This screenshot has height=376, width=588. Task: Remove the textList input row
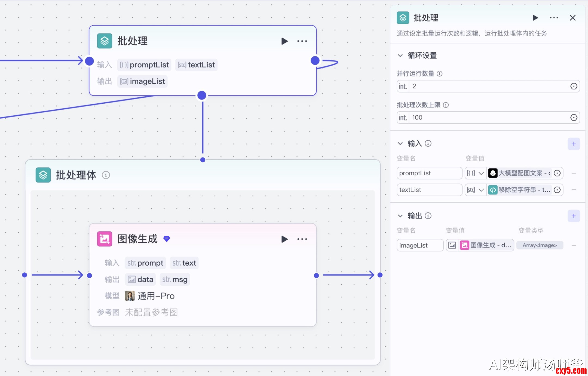click(574, 190)
